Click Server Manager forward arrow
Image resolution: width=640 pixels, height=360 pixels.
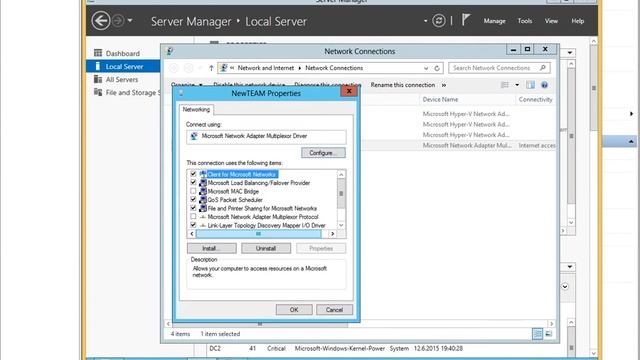(x=118, y=21)
